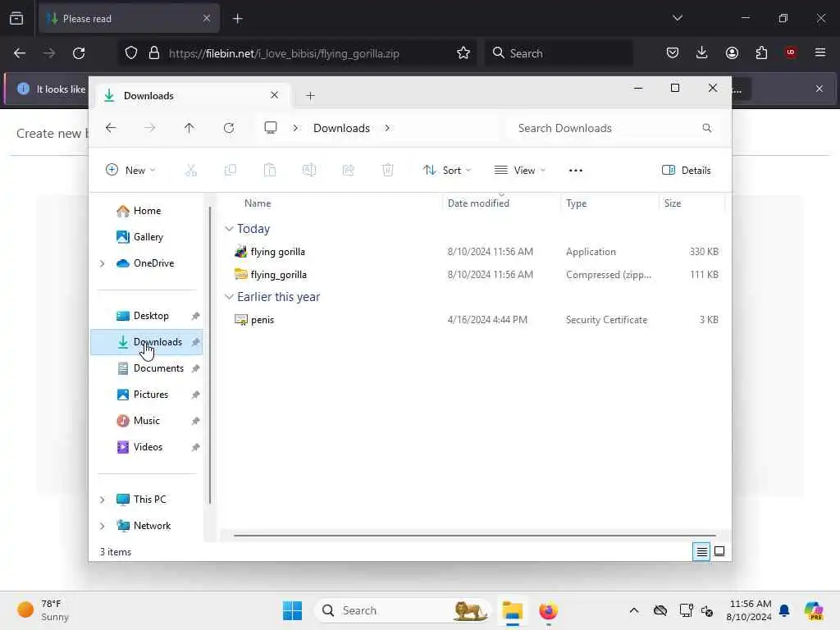Open the Sort dropdown

[447, 171]
